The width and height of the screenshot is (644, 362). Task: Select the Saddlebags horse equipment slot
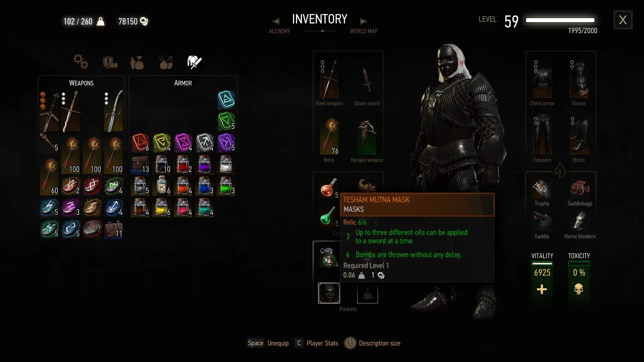click(x=580, y=189)
